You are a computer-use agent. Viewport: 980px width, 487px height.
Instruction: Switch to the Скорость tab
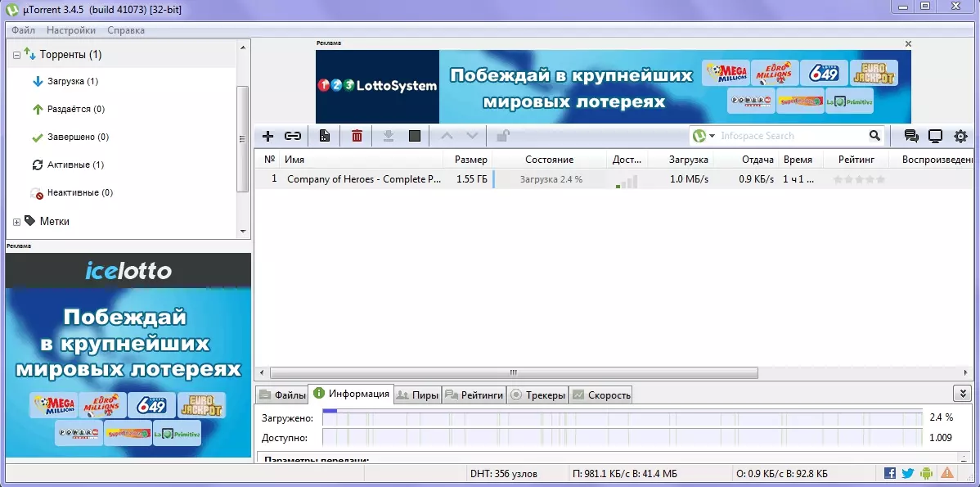[x=600, y=395]
